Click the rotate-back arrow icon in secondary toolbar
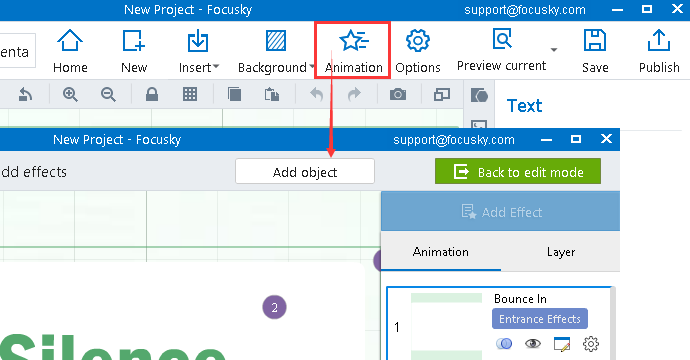Viewport: 690px width, 360px height. pyautogui.click(x=26, y=94)
